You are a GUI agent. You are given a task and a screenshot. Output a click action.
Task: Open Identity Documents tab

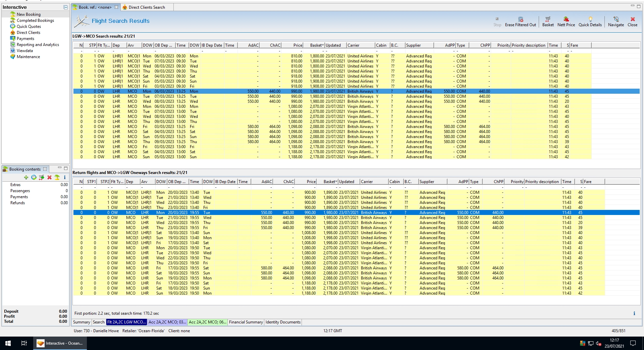[283, 322]
